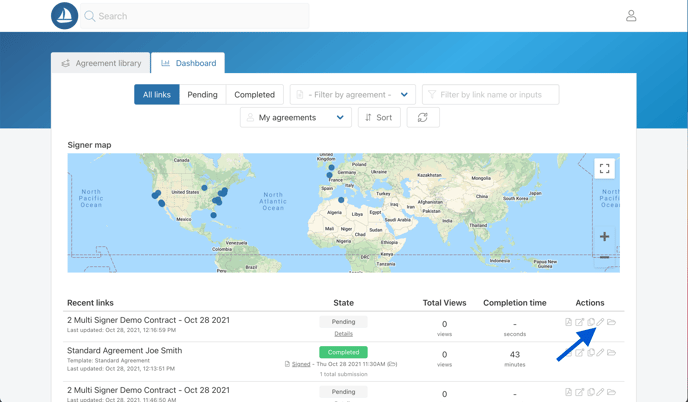
Task: Open PDF icon for 11:46:50 AM contract row
Action: click(568, 392)
